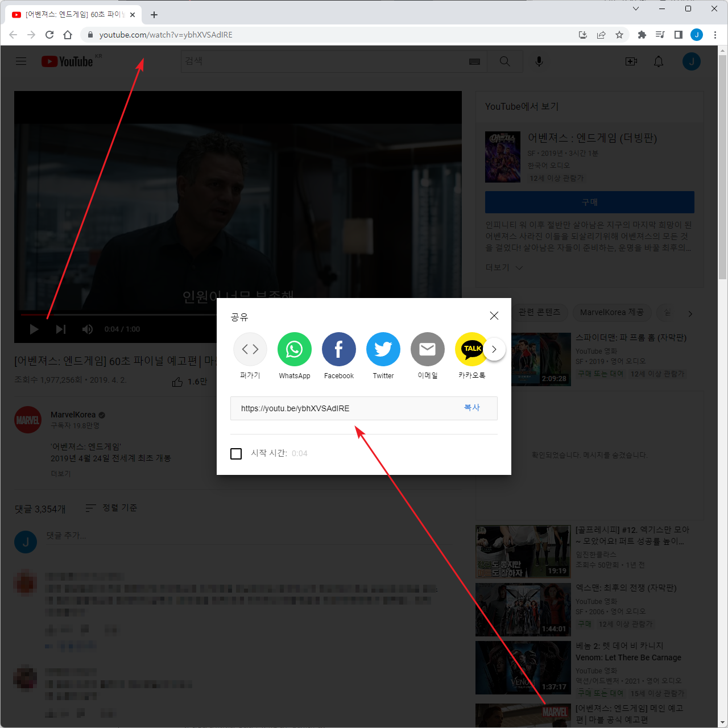The width and height of the screenshot is (728, 728).
Task: Copy the share link with 복사
Action: click(472, 408)
